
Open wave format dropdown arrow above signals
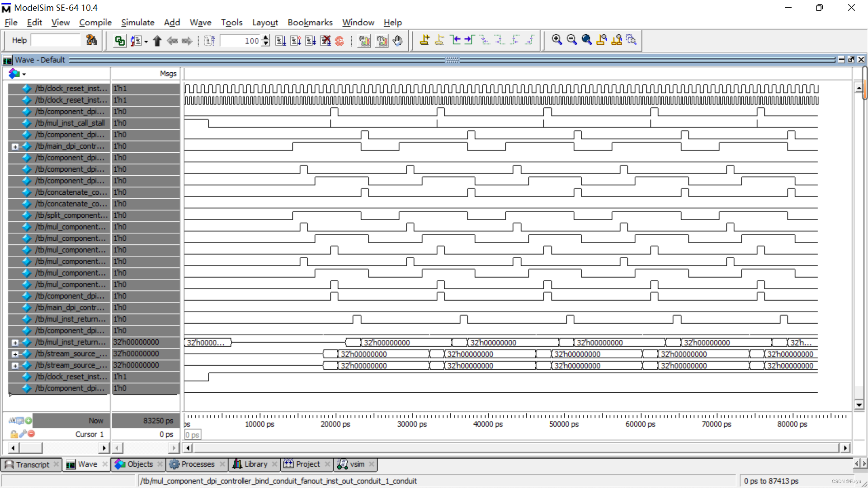click(x=24, y=74)
